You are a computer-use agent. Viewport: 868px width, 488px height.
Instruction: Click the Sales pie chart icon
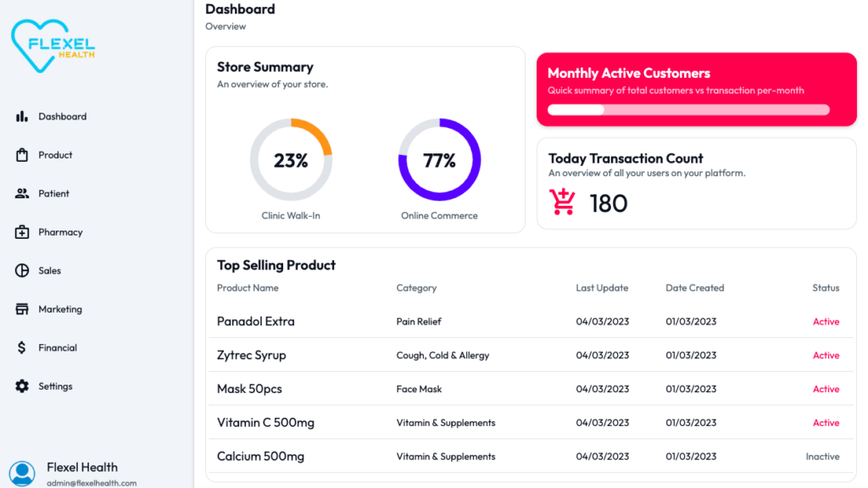coord(22,270)
